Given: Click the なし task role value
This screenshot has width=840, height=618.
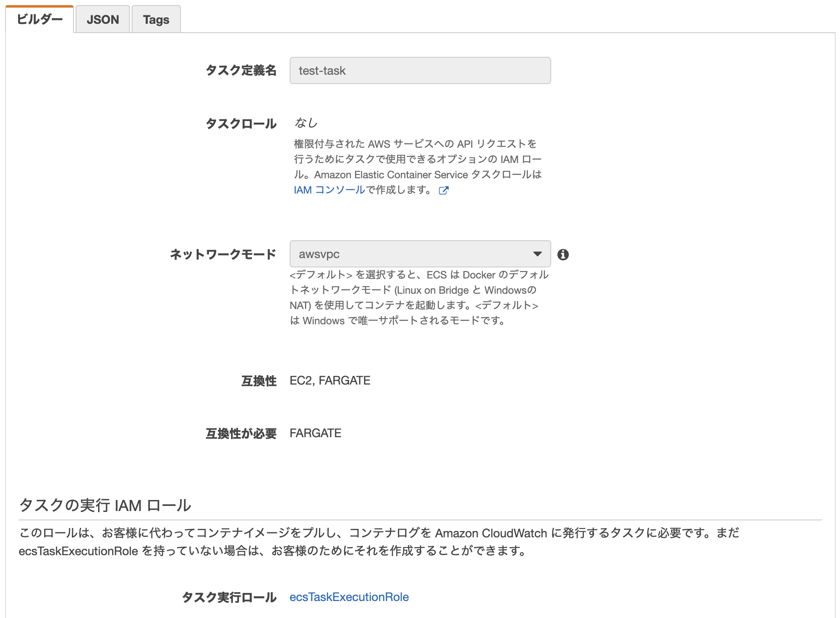Looking at the screenshot, I should (x=306, y=123).
